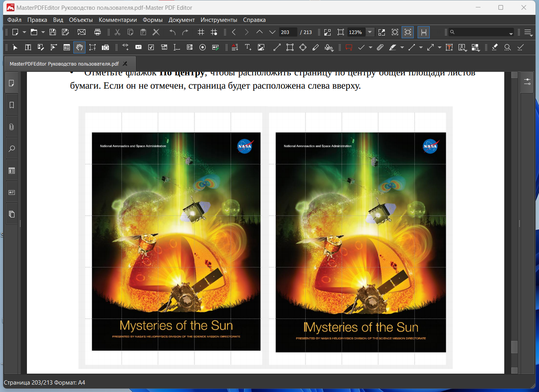This screenshot has height=392, width=539.
Task: Send the document by email
Action: point(82,32)
